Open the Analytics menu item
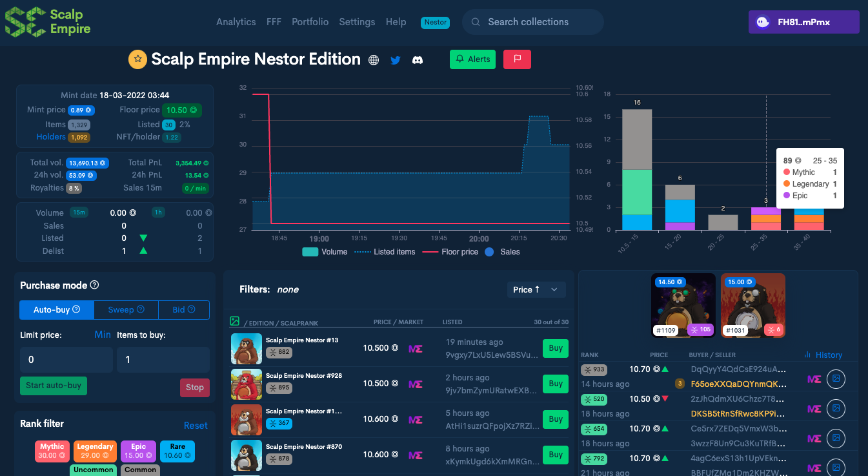868x476 pixels. pos(236,22)
